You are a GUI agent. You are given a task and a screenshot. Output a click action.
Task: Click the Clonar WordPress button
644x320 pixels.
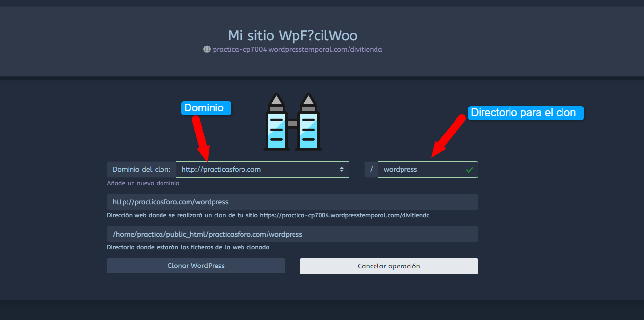click(x=196, y=266)
